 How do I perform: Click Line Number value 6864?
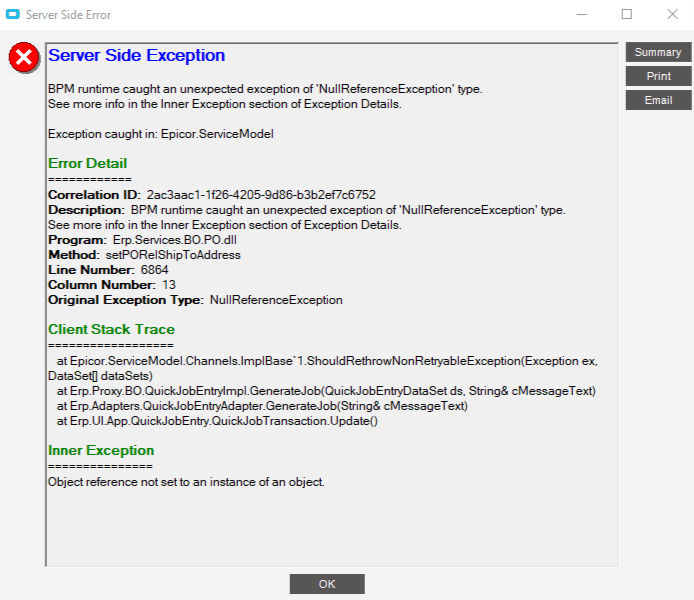coord(154,270)
